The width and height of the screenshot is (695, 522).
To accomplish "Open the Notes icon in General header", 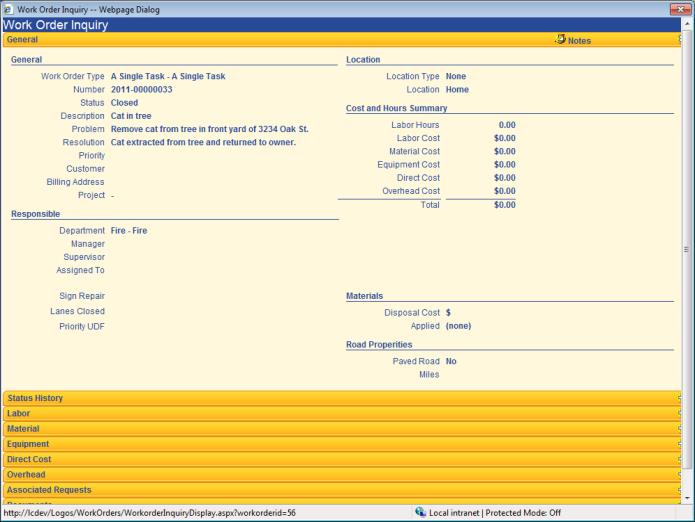I will coord(560,40).
